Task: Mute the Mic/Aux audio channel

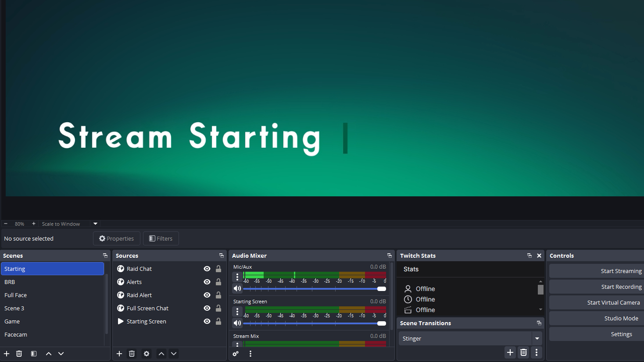Action: point(237,288)
